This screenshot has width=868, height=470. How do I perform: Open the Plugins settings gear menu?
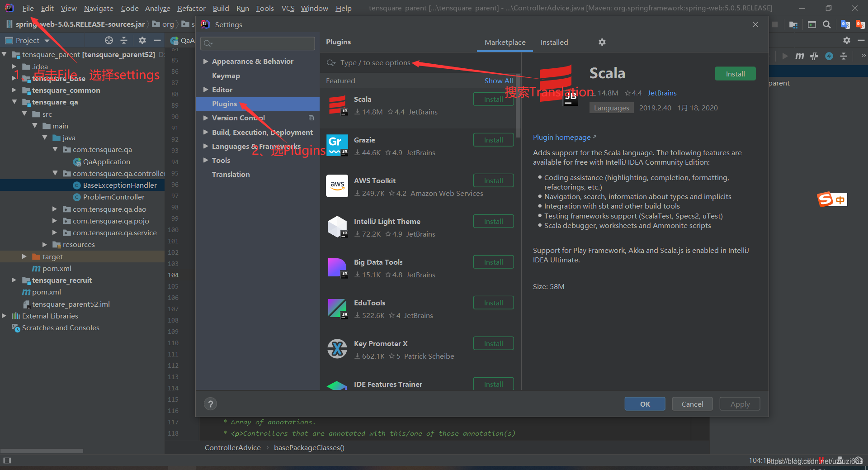click(x=602, y=42)
